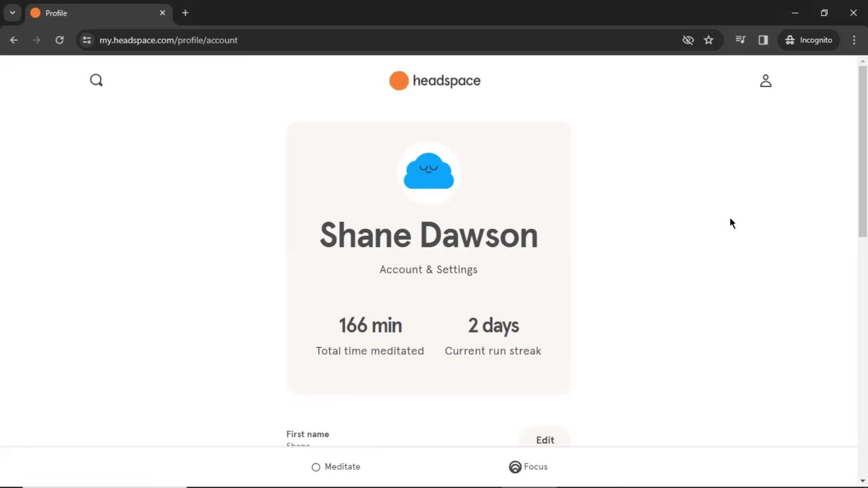Open the search panel
The image size is (868, 488).
[96, 80]
